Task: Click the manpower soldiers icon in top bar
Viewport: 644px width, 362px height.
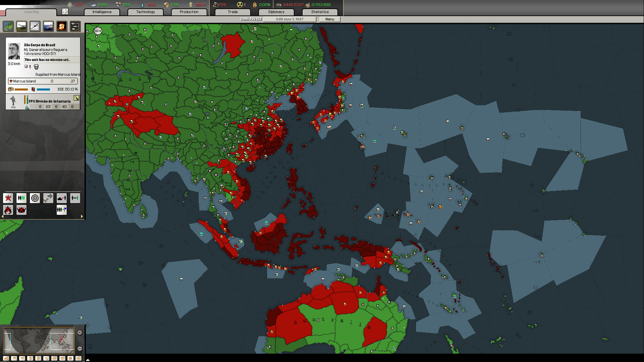Action: tap(216, 5)
